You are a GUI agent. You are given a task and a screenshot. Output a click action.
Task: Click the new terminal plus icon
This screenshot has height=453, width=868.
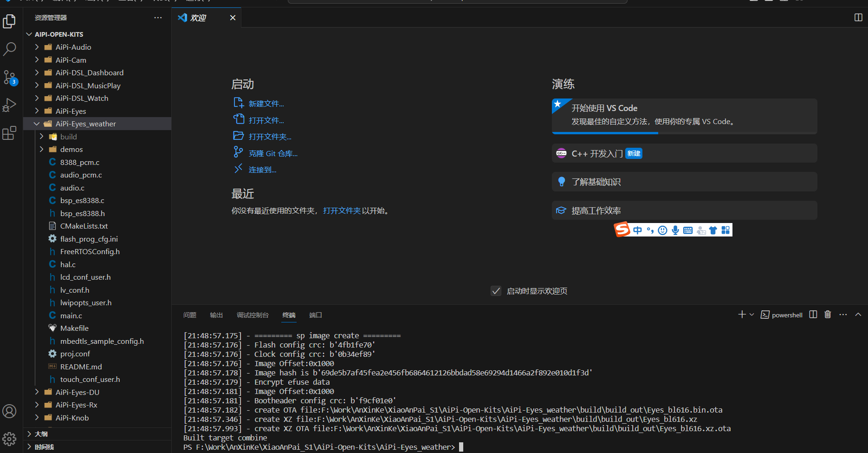pyautogui.click(x=742, y=315)
